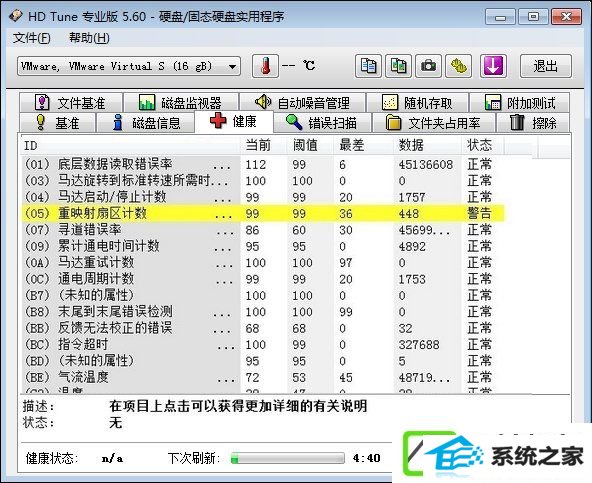
Task: Open the 文件(F) menu
Action: tap(32, 38)
